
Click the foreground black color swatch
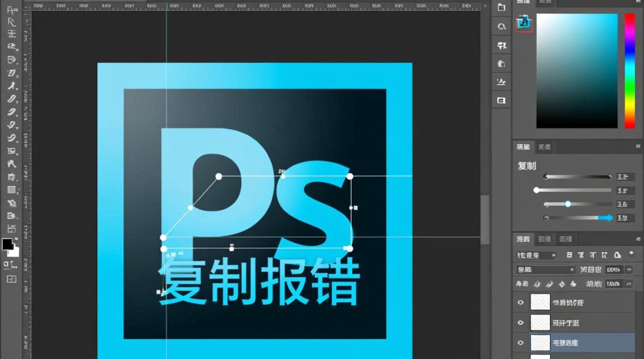pyautogui.click(x=8, y=244)
